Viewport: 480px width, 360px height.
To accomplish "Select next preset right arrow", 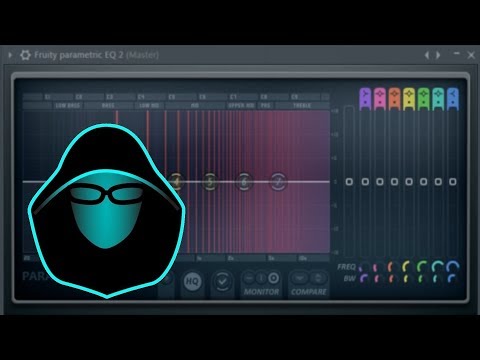I will coord(438,55).
